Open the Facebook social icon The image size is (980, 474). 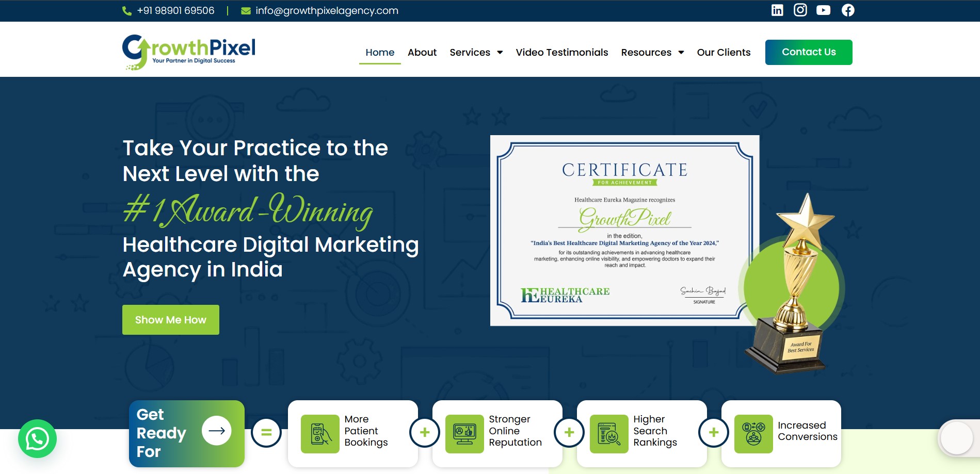tap(848, 10)
